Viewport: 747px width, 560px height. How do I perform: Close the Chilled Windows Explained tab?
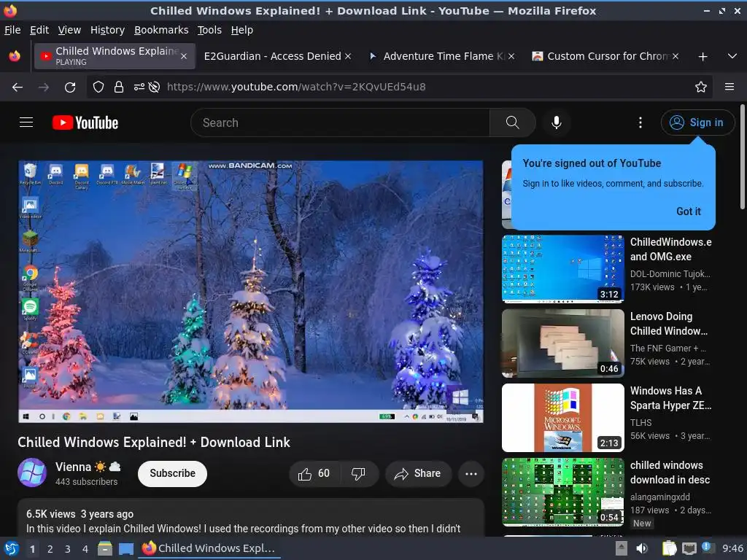click(184, 56)
